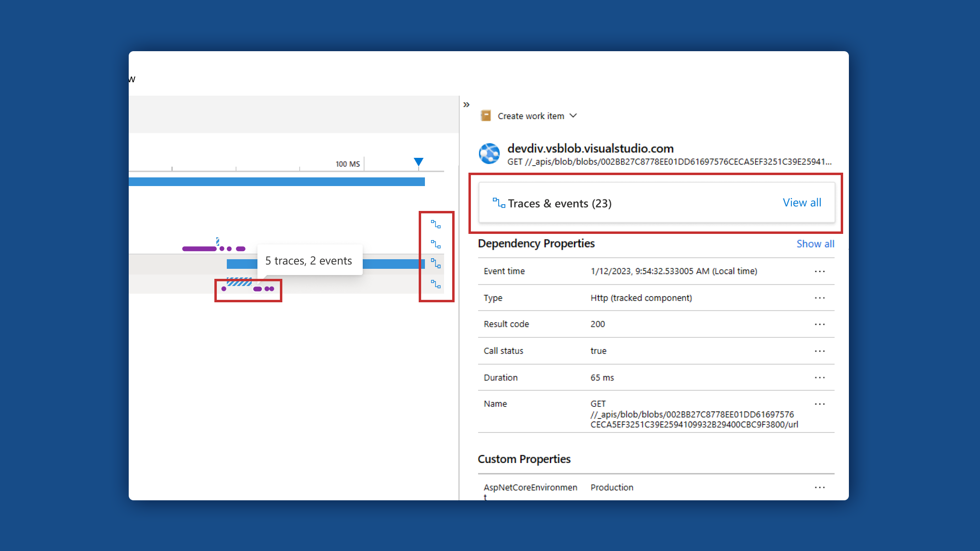Click the topmost trace icon in timeline column

435,224
